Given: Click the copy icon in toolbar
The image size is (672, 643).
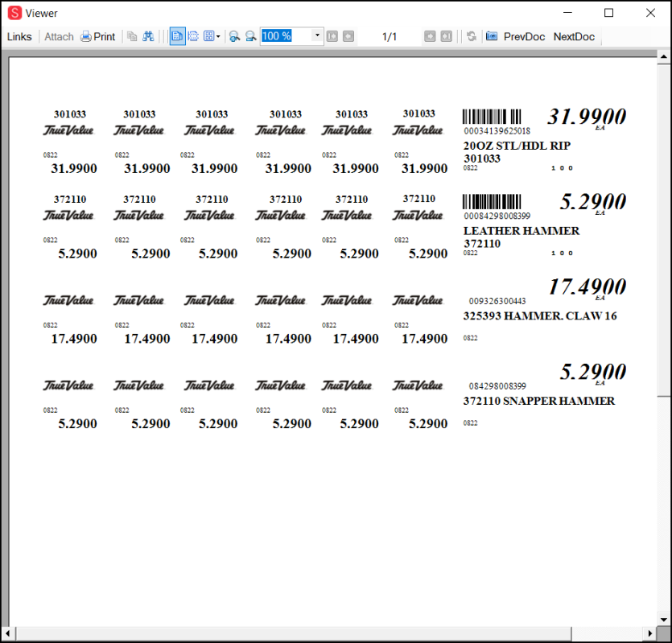Looking at the screenshot, I should (x=132, y=36).
